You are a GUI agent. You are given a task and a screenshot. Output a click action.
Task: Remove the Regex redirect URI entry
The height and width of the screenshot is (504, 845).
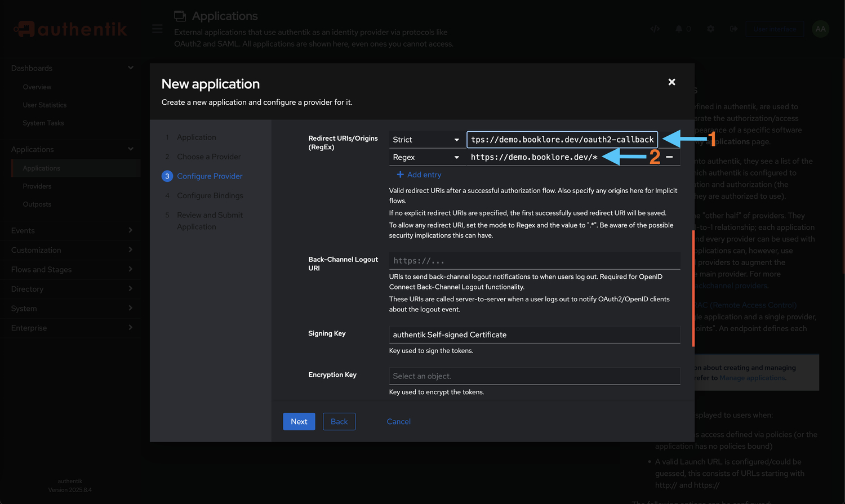[x=669, y=157]
